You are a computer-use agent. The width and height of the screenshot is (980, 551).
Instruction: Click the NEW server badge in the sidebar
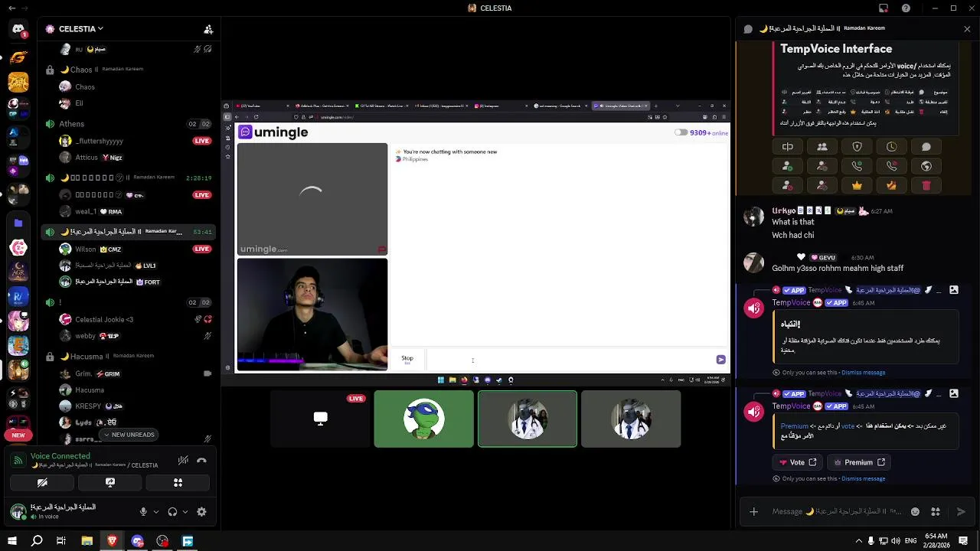click(18, 435)
